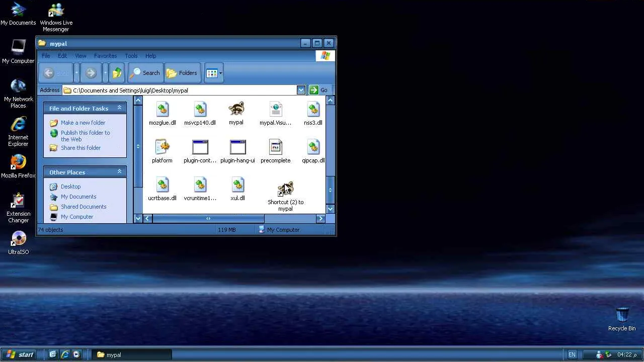Open the Help menu
644x362 pixels.
click(x=150, y=56)
